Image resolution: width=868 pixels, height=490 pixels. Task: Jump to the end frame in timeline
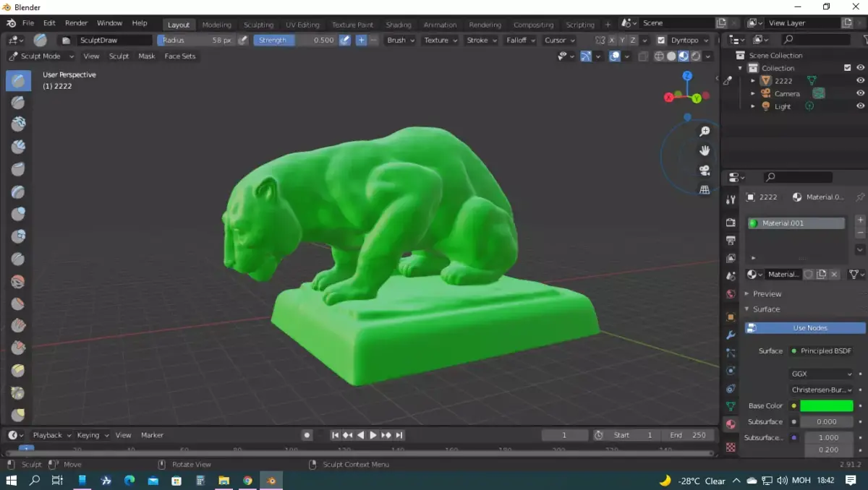coord(399,435)
